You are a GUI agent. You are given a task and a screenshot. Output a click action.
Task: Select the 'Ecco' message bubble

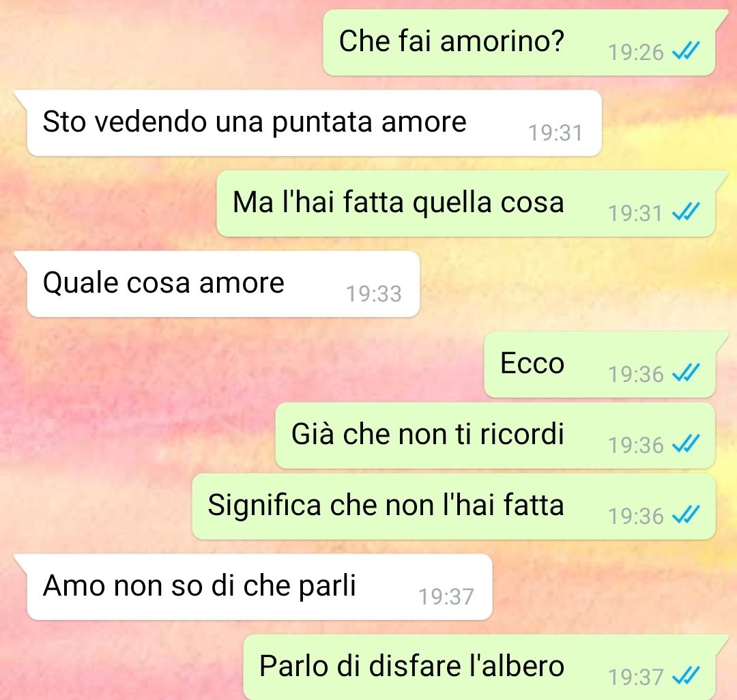pyautogui.click(x=600, y=364)
